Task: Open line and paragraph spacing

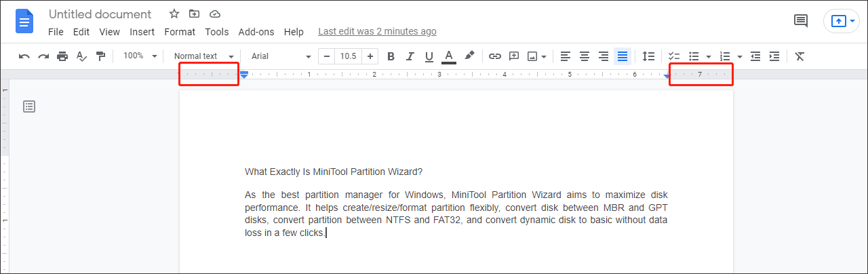Action: 649,56
